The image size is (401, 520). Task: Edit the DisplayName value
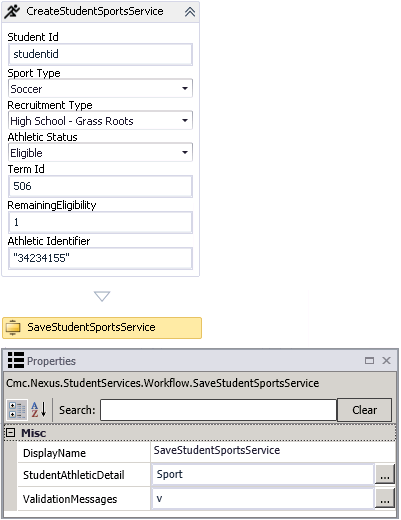coord(273,451)
